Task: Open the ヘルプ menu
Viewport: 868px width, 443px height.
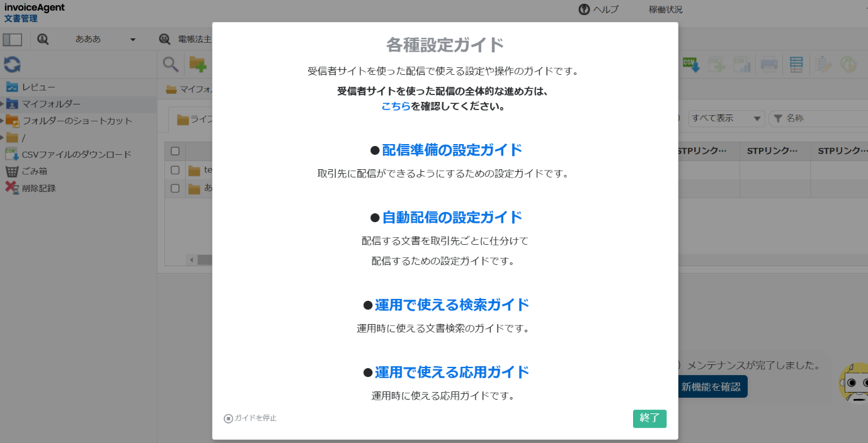Action: pyautogui.click(x=598, y=9)
